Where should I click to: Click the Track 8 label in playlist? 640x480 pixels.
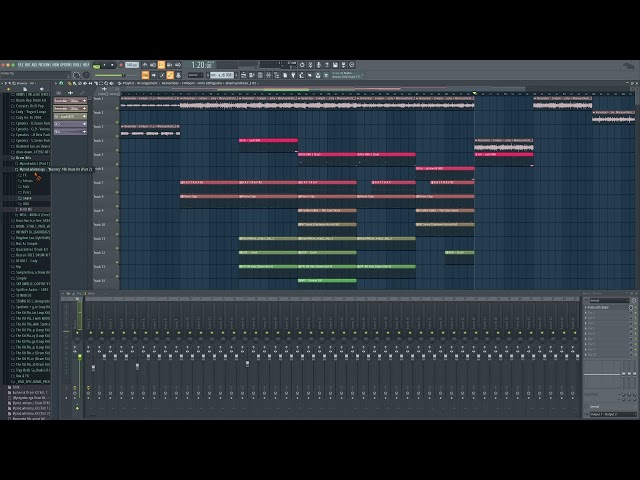pos(99,197)
